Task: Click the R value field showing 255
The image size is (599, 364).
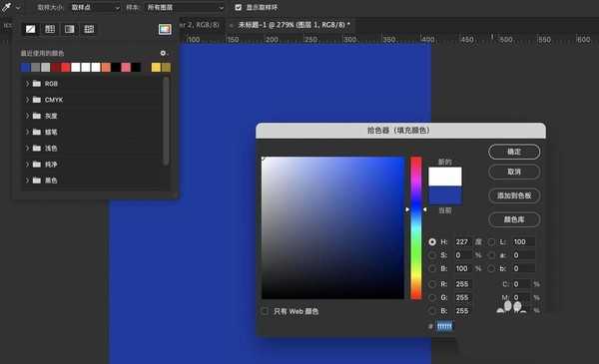Action: tap(463, 284)
